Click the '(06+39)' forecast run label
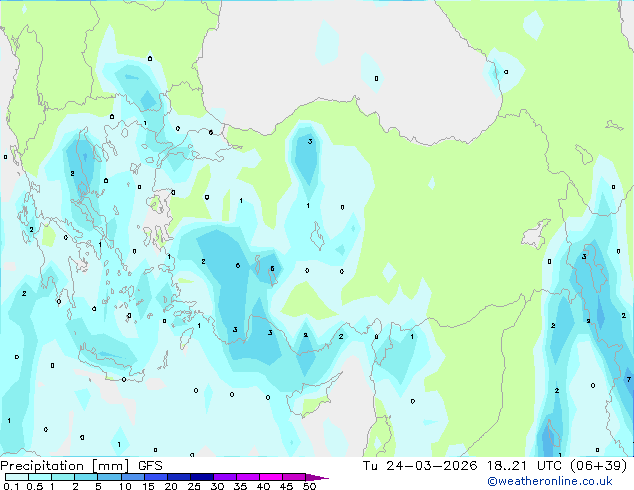Screen dimensions: 634x490 [598, 466]
